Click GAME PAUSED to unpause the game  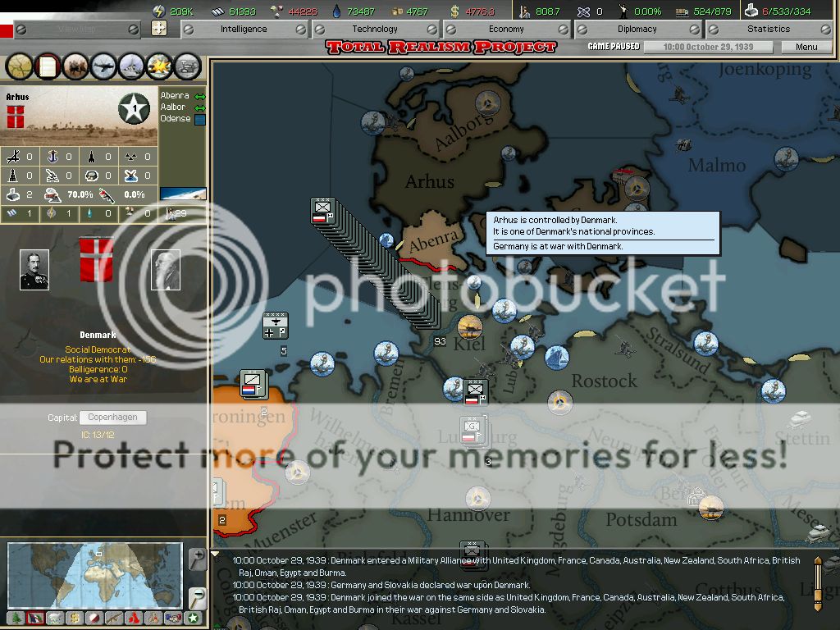pos(612,46)
